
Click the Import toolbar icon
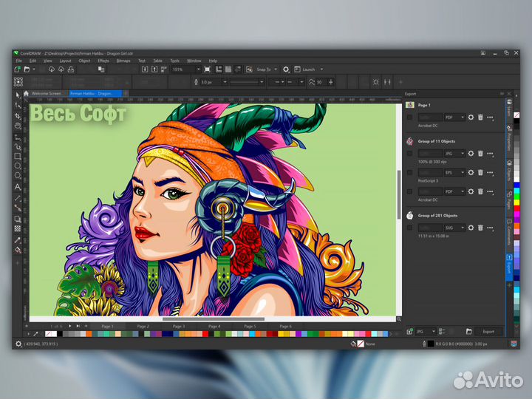[145, 69]
